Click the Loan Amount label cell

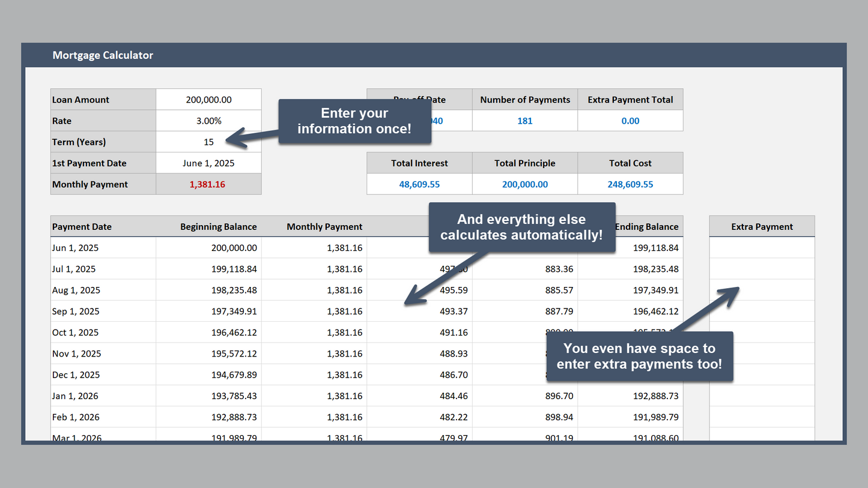pyautogui.click(x=103, y=100)
